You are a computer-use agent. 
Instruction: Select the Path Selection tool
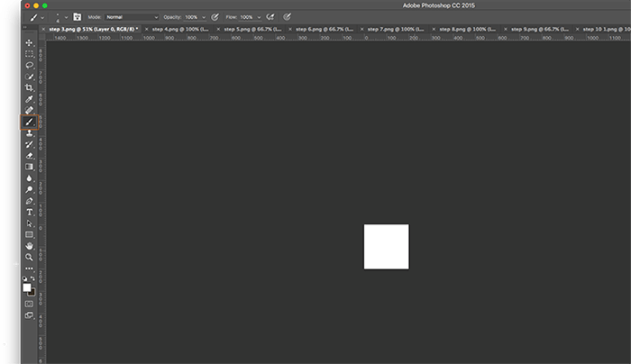coord(29,223)
